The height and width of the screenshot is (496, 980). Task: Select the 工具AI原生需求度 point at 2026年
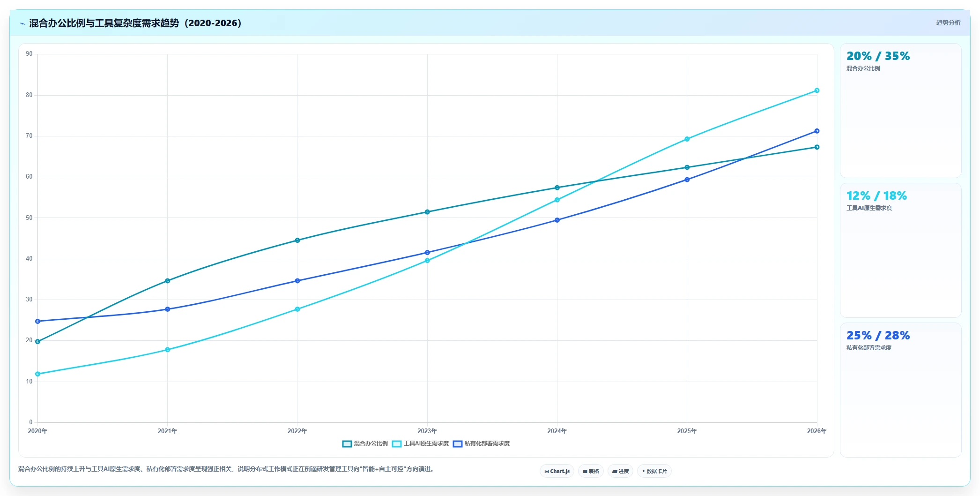[x=817, y=90]
